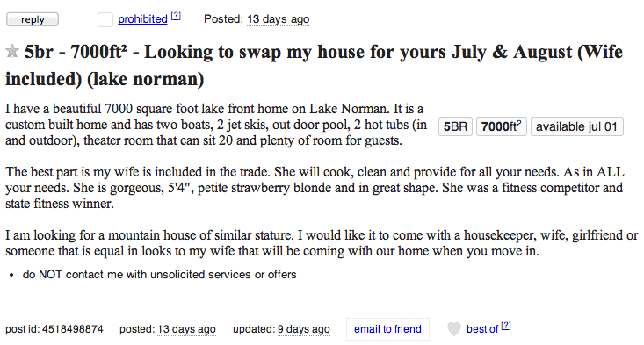
Task: Click the updated 9 days ago time
Action: coord(303,329)
